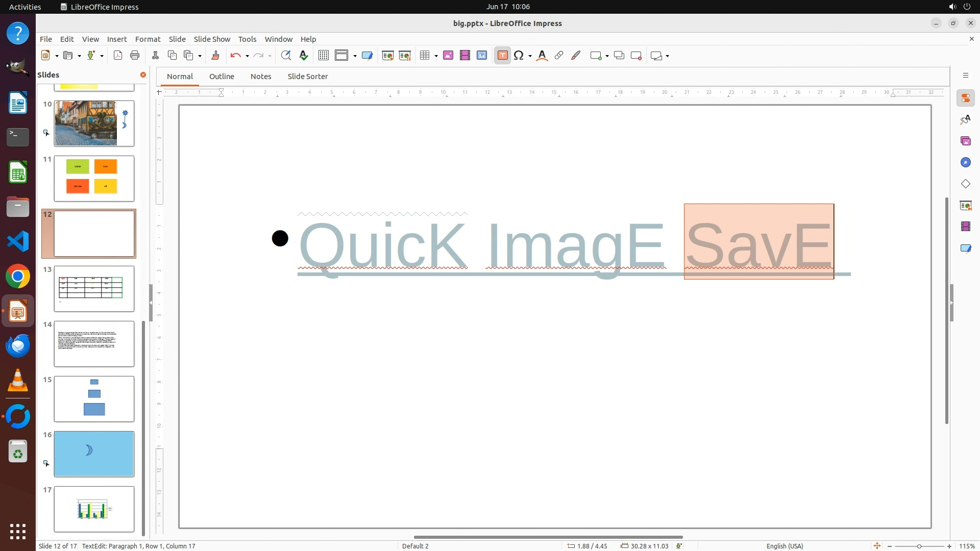Click Insert Image icon
The width and height of the screenshot is (980, 551).
[448, 56]
